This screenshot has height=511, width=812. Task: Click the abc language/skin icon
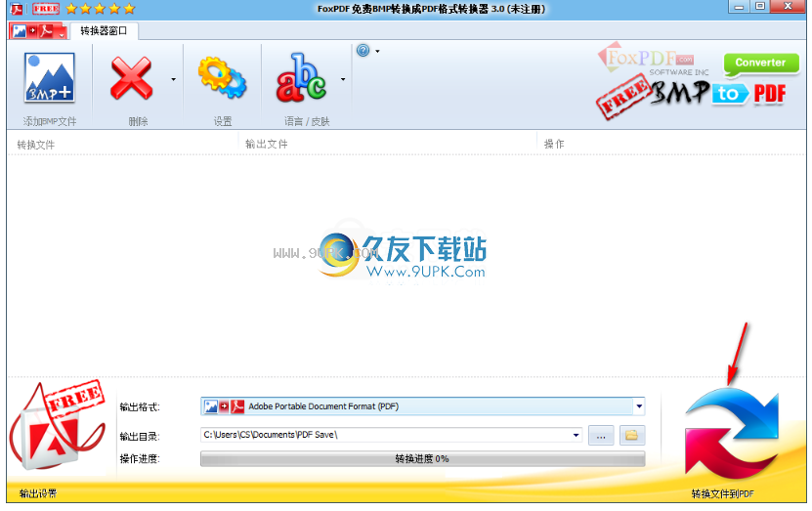click(x=301, y=77)
